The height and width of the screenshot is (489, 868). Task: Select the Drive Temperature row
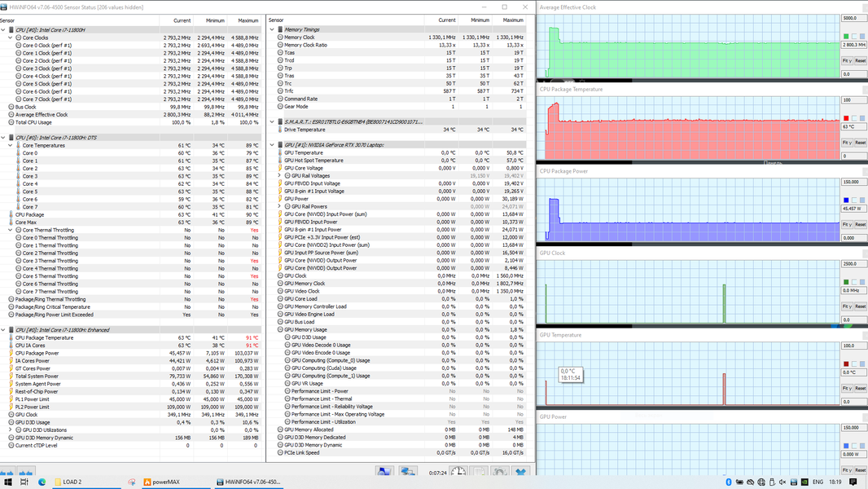401,130
